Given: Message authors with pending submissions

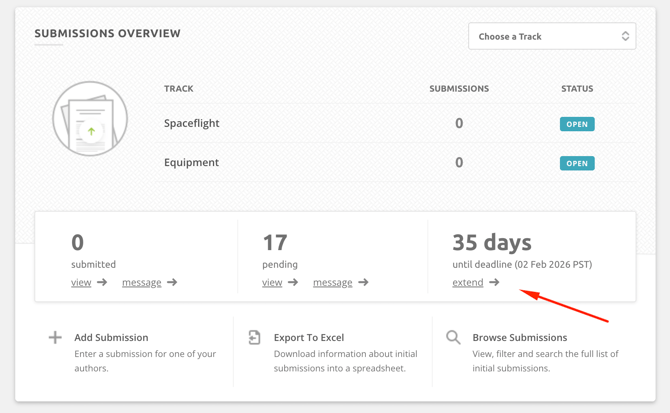Looking at the screenshot, I should pos(332,283).
